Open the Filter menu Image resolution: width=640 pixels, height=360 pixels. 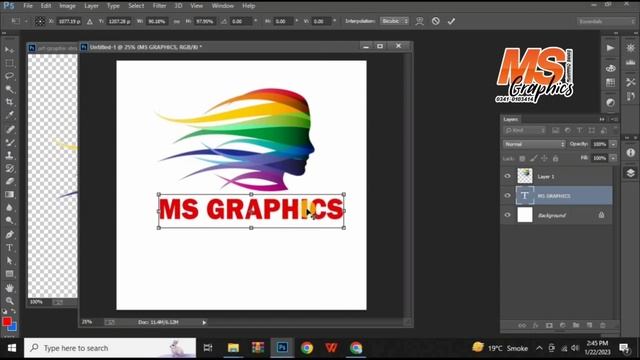click(159, 6)
